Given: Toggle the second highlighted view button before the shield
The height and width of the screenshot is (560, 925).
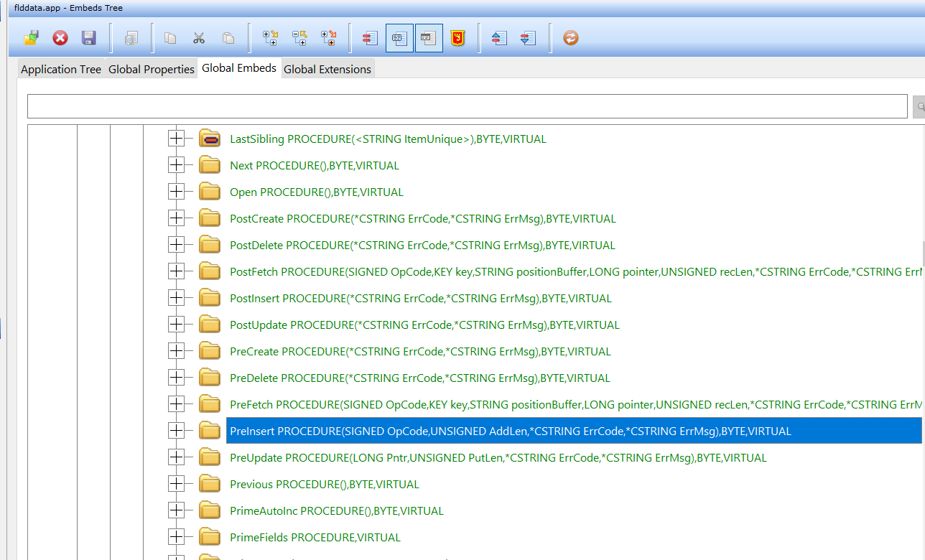Looking at the screenshot, I should coord(429,38).
